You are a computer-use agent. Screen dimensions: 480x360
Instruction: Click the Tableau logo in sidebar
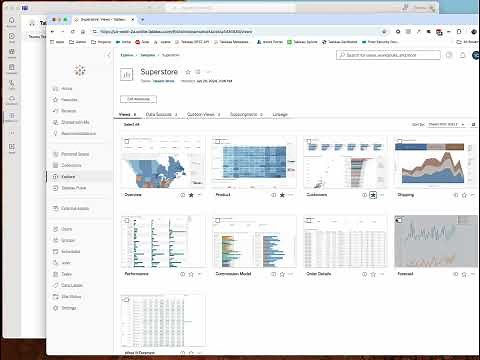click(x=80, y=70)
